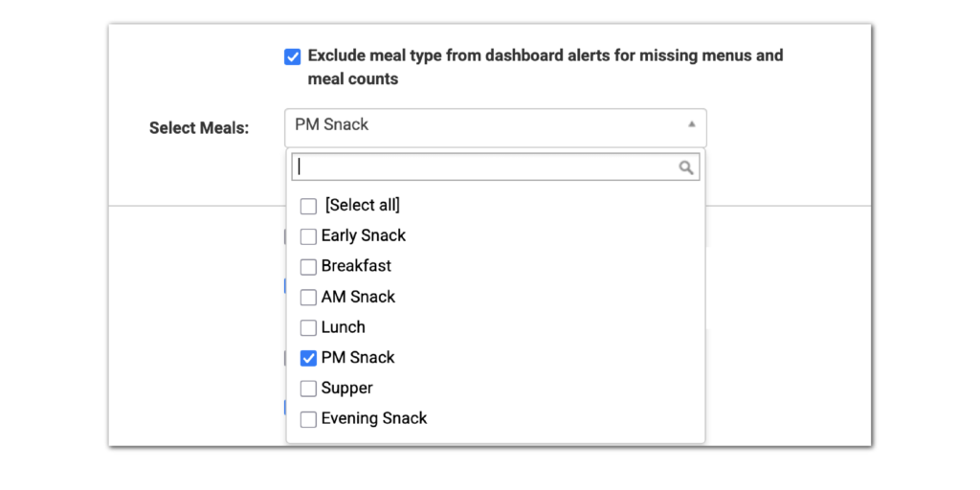Uncheck Exclude meal type from dashboard alerts
The image size is (980, 490).
(293, 56)
